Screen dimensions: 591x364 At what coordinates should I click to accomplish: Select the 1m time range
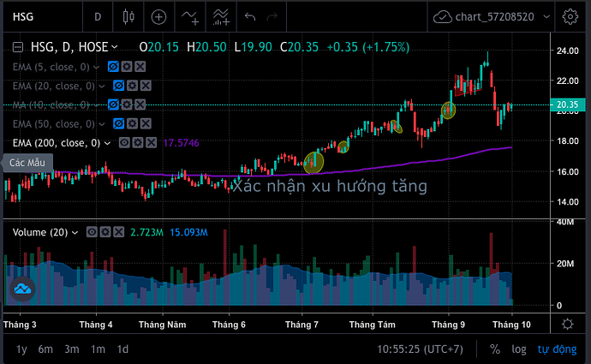98,349
